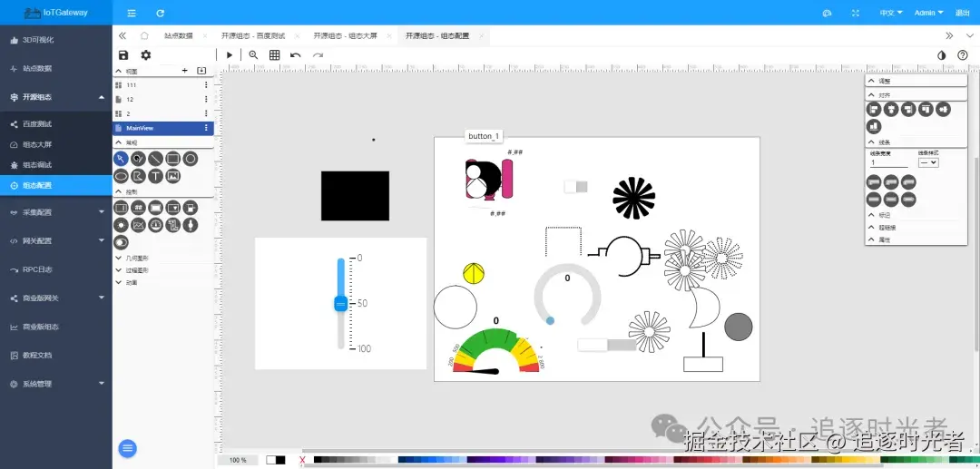Image resolution: width=980 pixels, height=469 pixels.
Task: Choose the chart graph control icon
Action: tap(138, 225)
